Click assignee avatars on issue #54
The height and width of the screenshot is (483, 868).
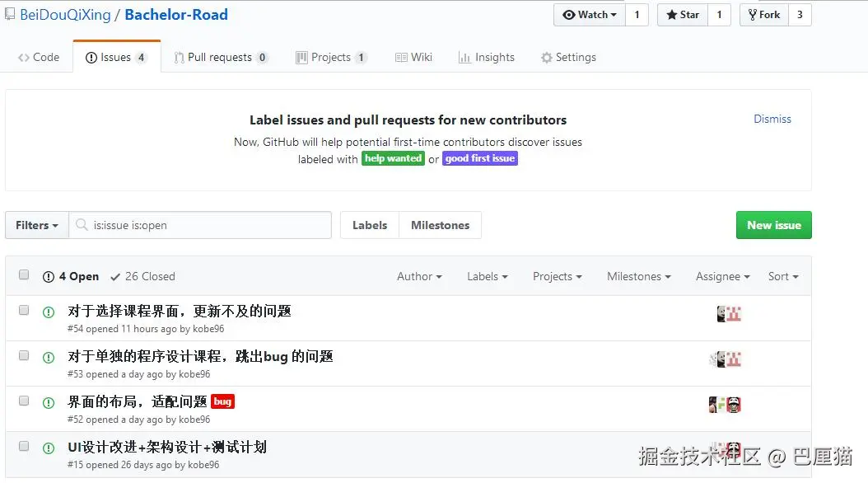coord(729,314)
